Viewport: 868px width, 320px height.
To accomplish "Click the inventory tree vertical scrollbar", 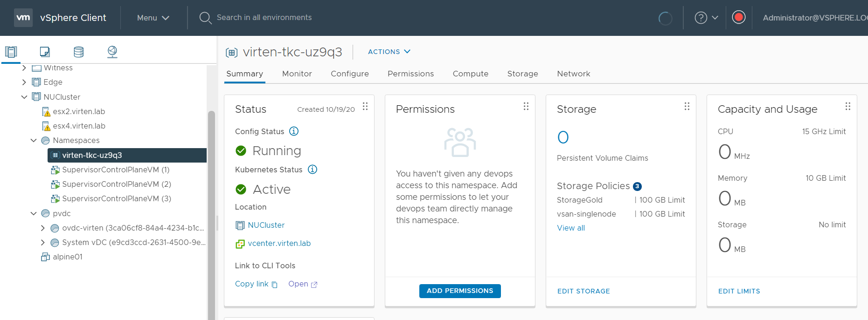I will pos(211,214).
